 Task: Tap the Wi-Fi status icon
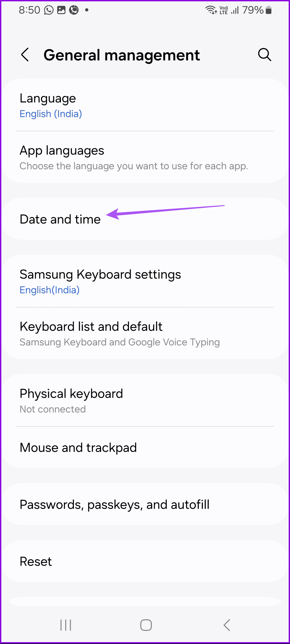pyautogui.click(x=210, y=10)
